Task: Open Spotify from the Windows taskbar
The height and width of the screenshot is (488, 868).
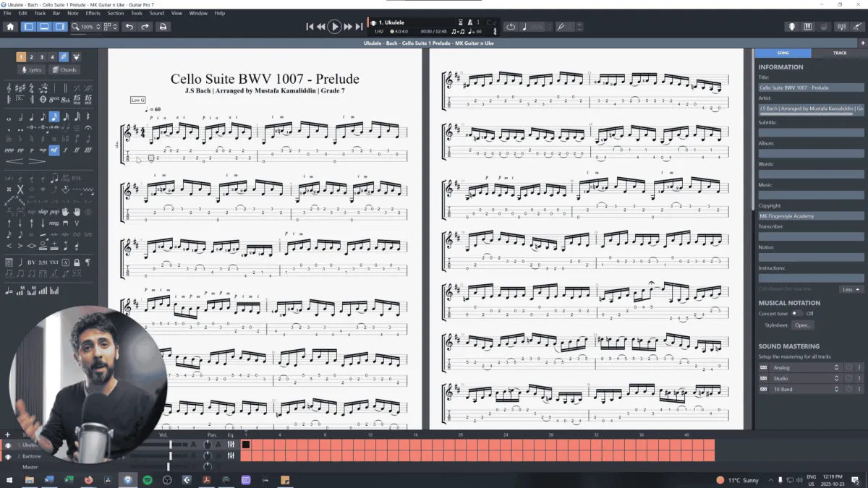Action: point(147,479)
